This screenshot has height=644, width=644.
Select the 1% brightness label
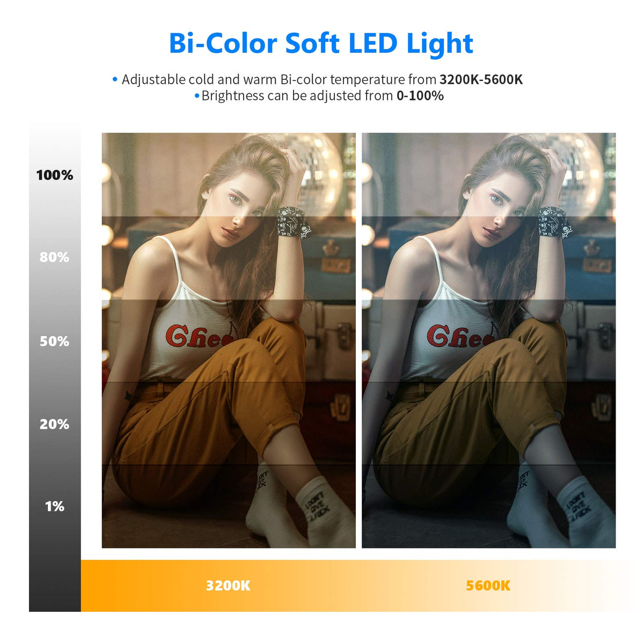click(54, 507)
